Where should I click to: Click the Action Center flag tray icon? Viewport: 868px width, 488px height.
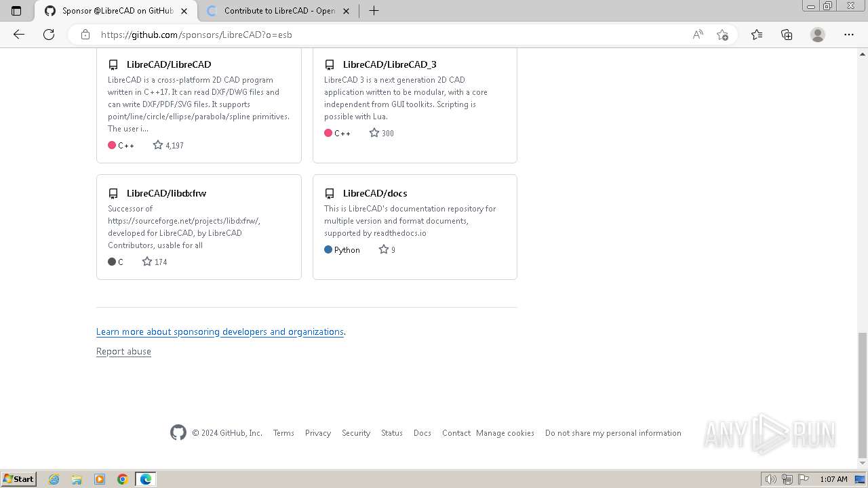(803, 479)
